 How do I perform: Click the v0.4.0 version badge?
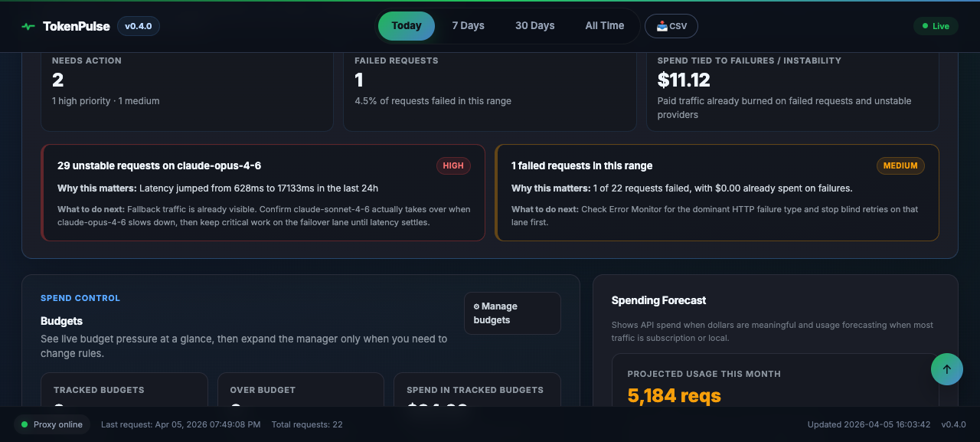[138, 25]
